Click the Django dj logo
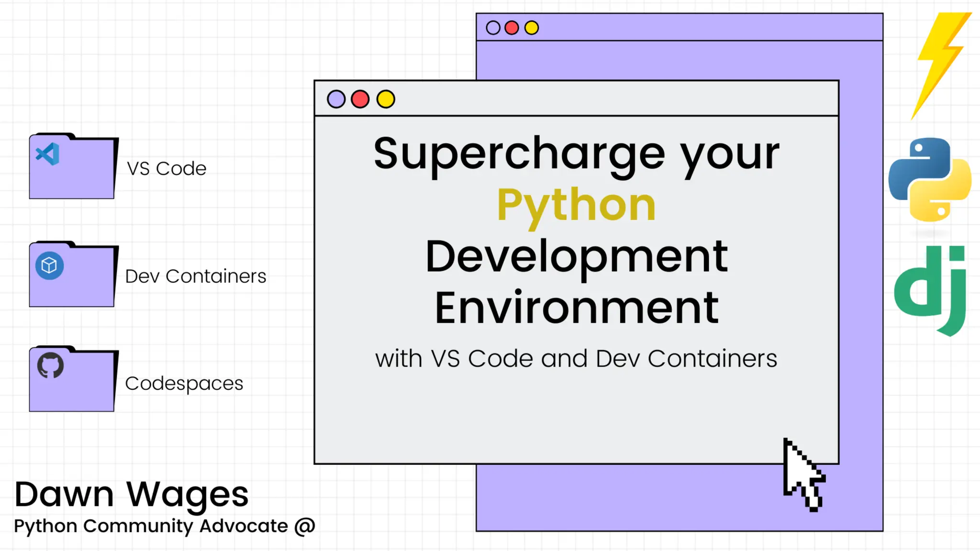This screenshot has width=980, height=551. 930,290
